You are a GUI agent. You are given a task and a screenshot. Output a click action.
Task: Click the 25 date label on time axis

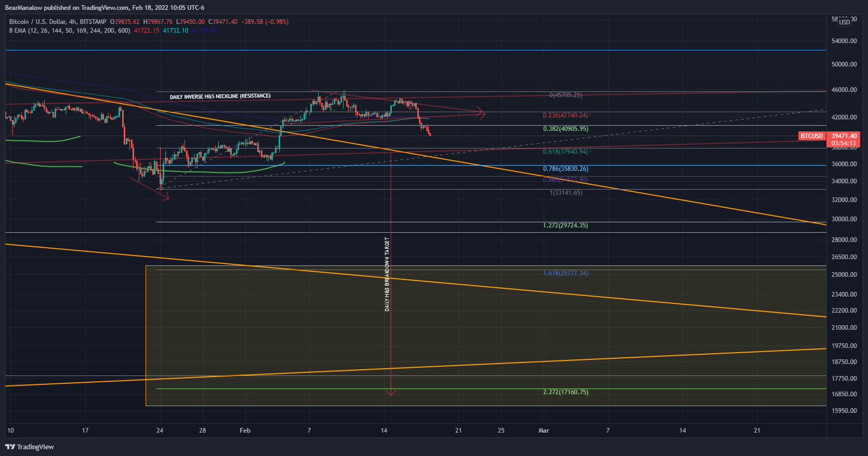501,431
